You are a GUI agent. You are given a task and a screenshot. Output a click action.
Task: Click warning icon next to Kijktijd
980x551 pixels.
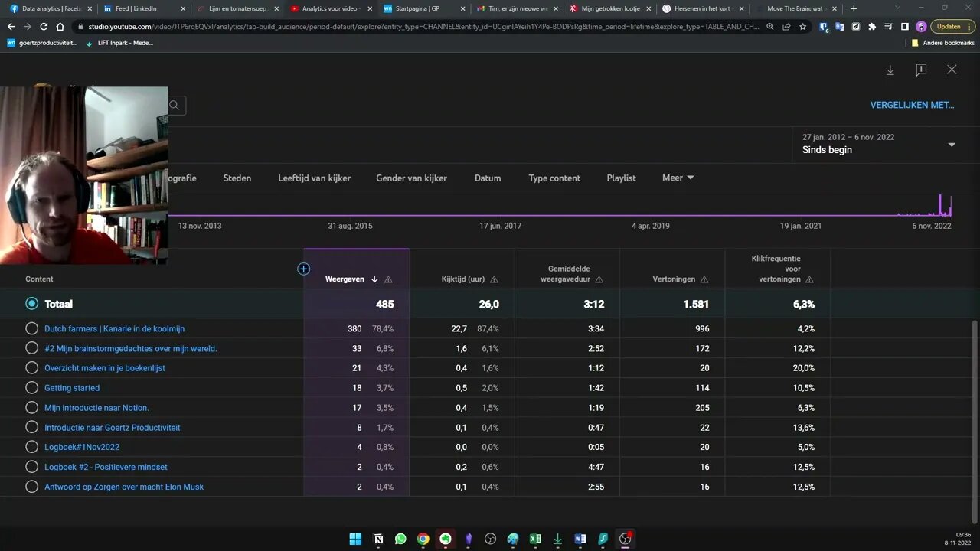tap(494, 279)
